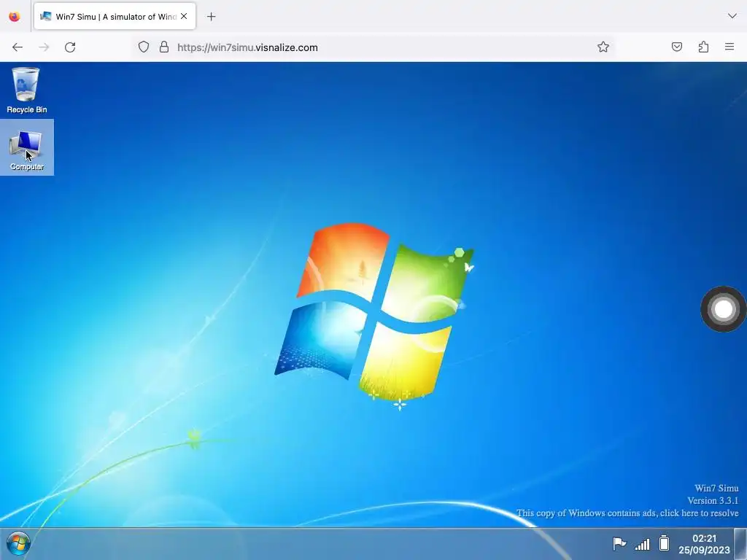
Task: Open the Windows Start orb
Action: (18, 543)
